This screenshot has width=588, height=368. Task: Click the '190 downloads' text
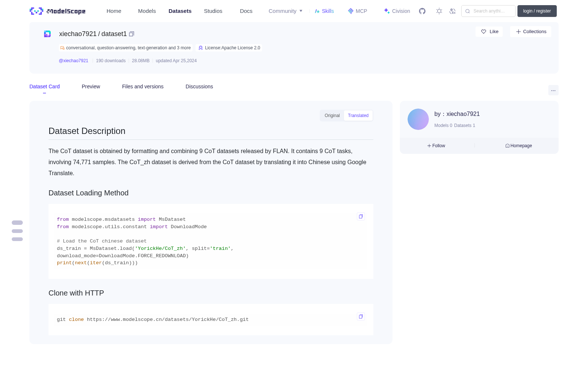[x=111, y=61]
